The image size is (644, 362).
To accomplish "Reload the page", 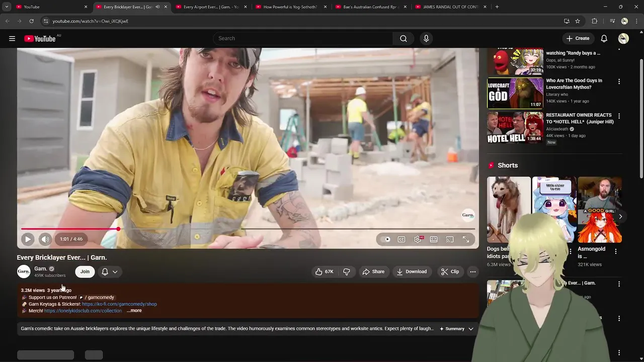I will point(31,21).
